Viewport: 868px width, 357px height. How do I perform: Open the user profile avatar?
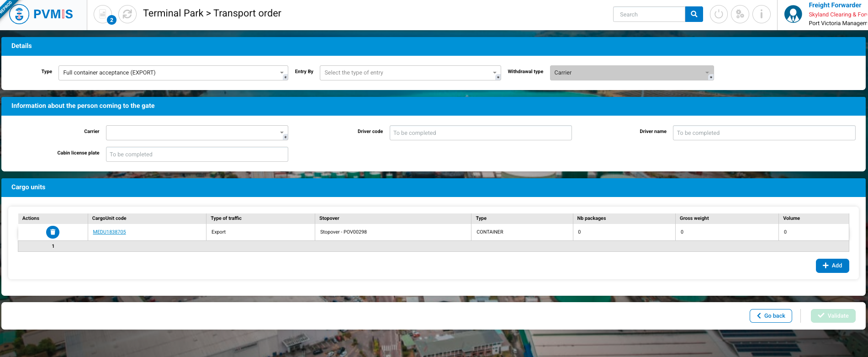pos(793,14)
